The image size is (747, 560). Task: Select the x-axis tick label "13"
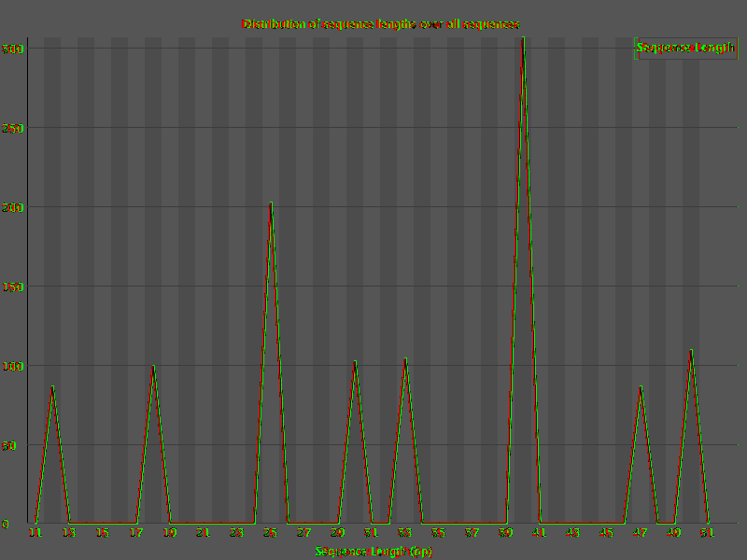tap(69, 532)
